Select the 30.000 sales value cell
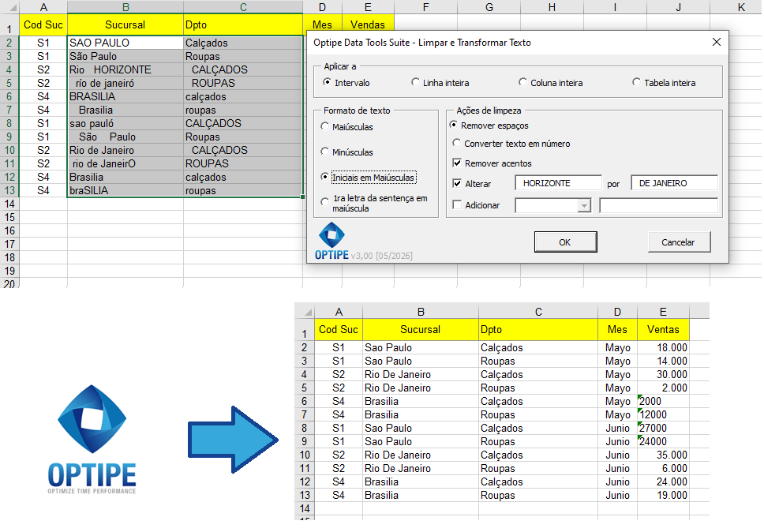The width and height of the screenshot is (764, 532). click(x=663, y=374)
